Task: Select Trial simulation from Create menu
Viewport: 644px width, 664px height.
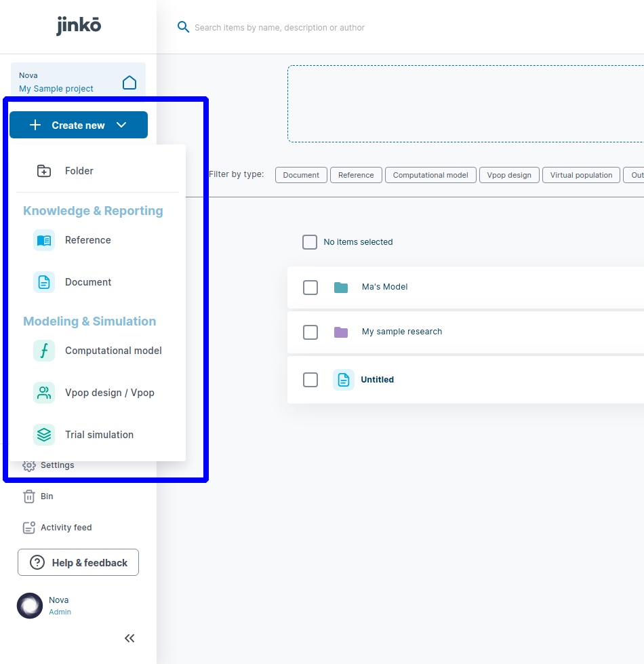Action: point(99,435)
